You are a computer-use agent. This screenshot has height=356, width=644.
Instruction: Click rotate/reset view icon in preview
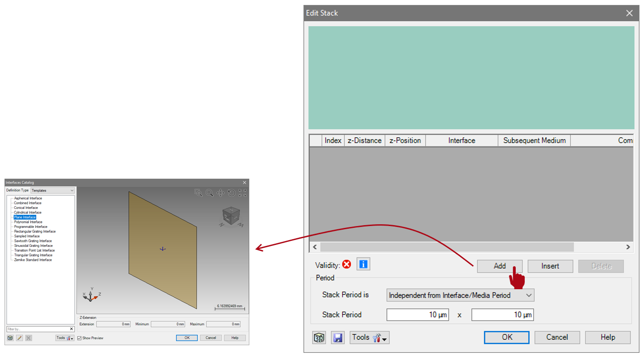[x=231, y=193]
